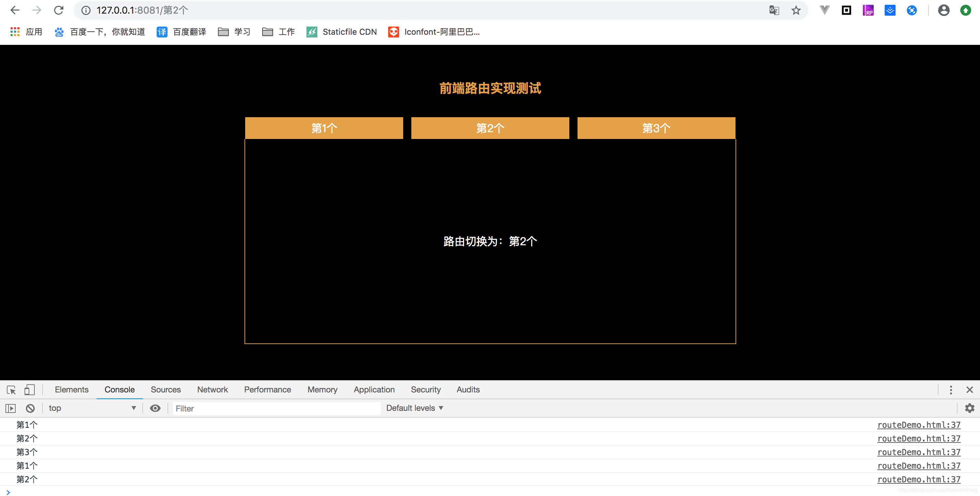Reload the page with the refresh icon

click(59, 10)
